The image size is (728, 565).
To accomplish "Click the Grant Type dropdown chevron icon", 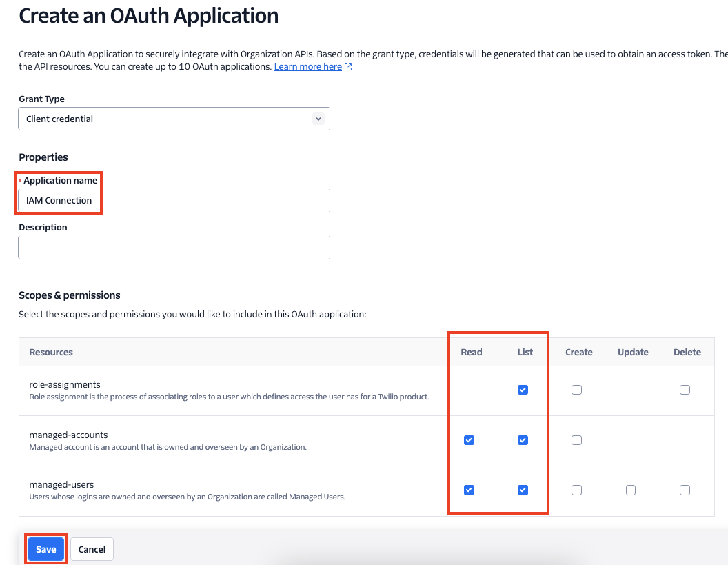I will pyautogui.click(x=318, y=119).
